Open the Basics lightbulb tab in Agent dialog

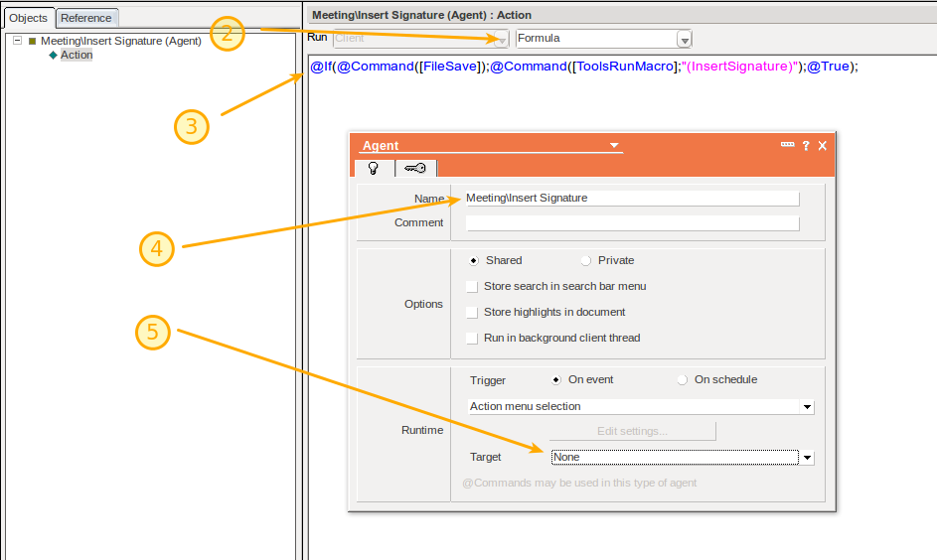point(373,169)
